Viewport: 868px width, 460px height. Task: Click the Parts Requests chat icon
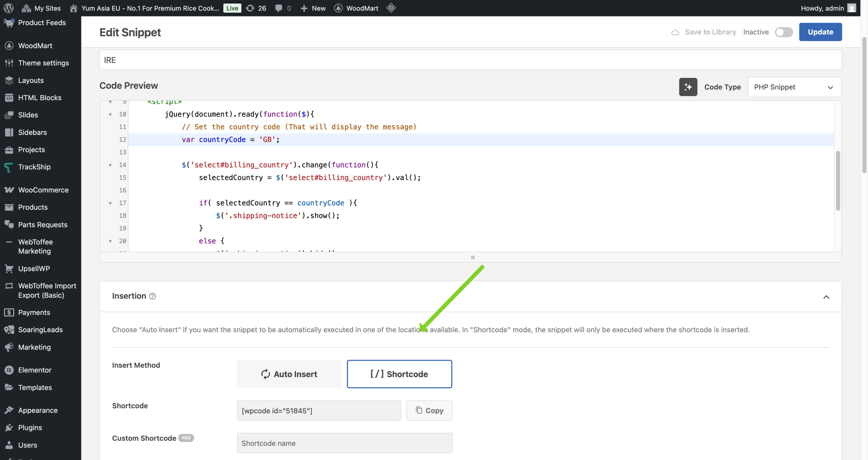9,225
